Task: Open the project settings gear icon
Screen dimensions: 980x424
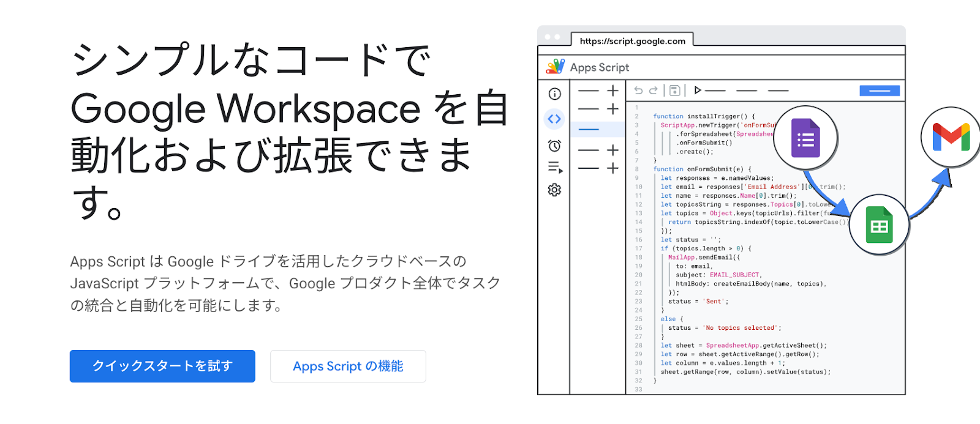Action: point(554,190)
